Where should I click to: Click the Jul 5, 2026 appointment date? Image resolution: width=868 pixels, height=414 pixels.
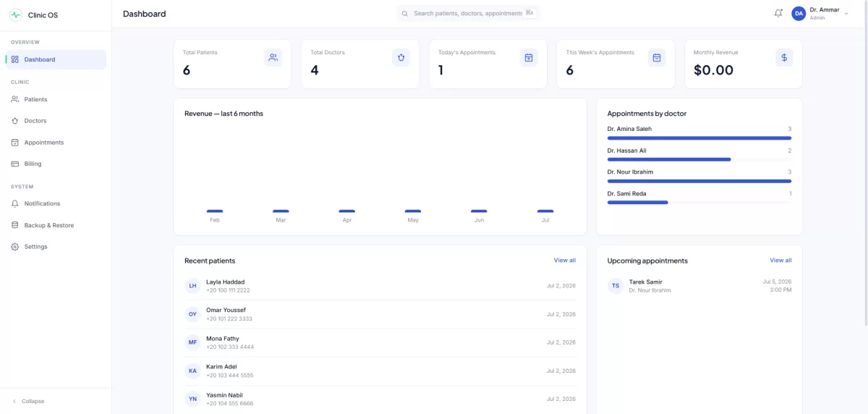tap(777, 282)
